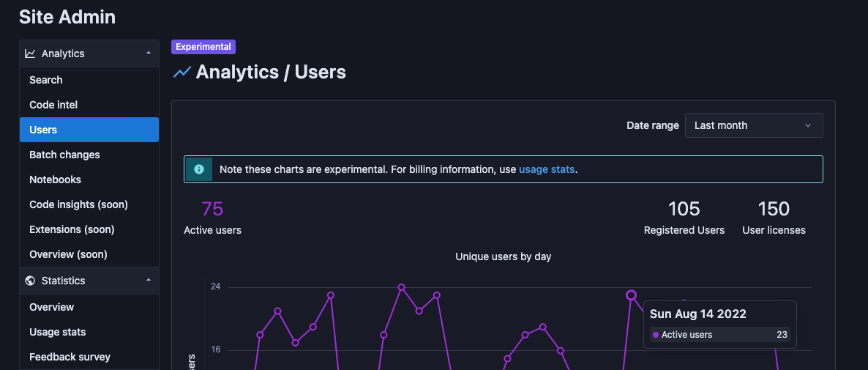
Task: Click the Date range label
Action: click(x=653, y=125)
